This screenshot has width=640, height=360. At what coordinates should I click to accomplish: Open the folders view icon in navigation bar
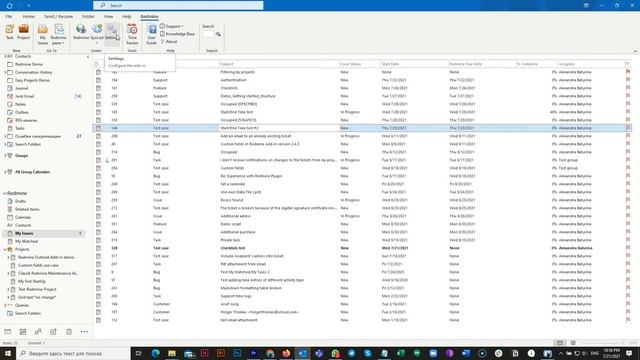tap(53, 331)
